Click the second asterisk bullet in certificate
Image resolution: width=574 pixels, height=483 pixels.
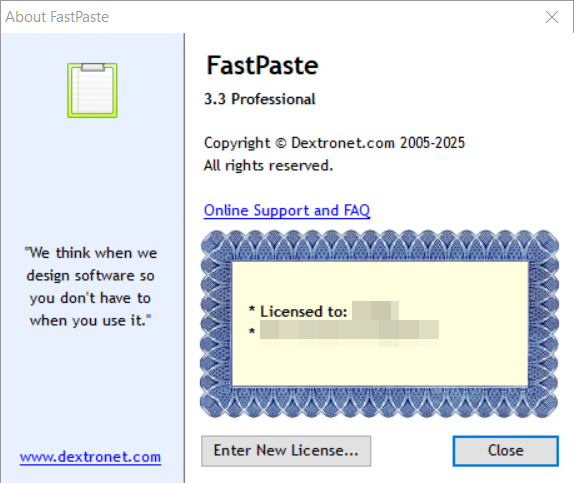click(252, 332)
